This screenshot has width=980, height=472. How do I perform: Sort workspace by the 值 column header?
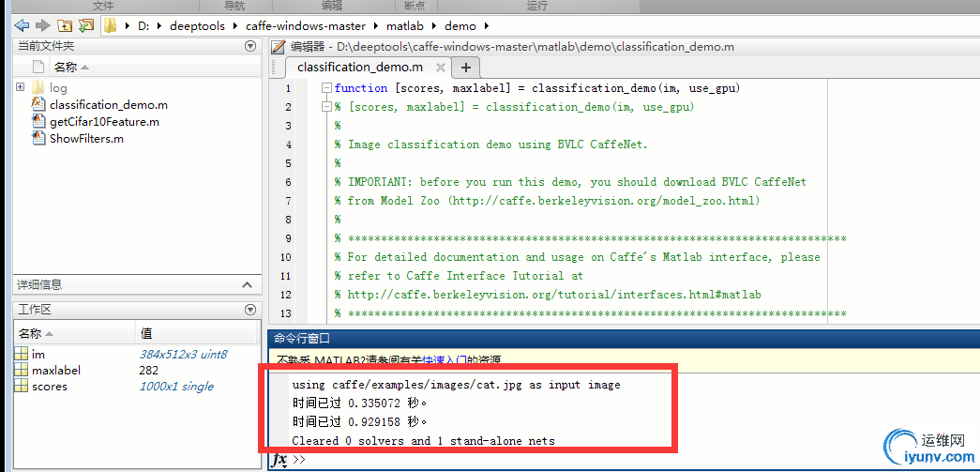point(146,334)
